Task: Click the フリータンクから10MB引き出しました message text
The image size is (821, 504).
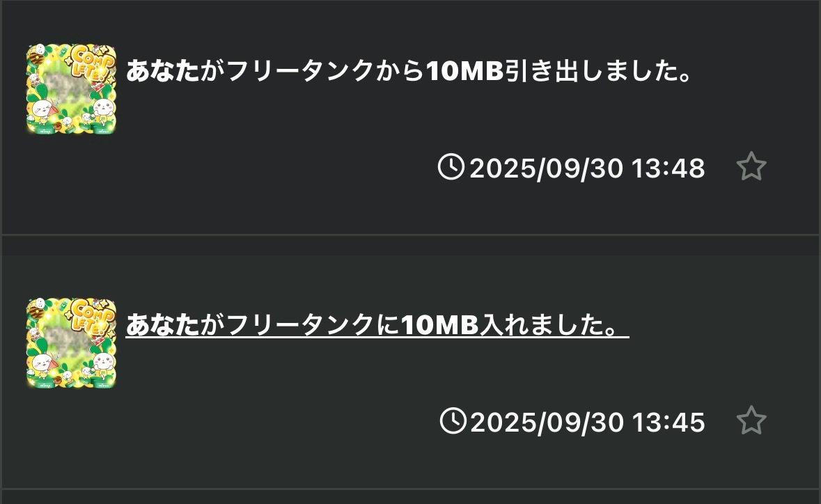Action: point(409,72)
